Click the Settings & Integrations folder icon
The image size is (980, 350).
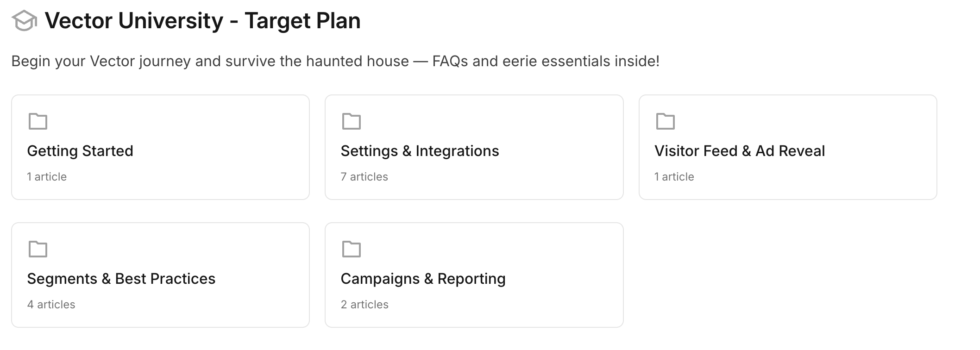pos(352,121)
